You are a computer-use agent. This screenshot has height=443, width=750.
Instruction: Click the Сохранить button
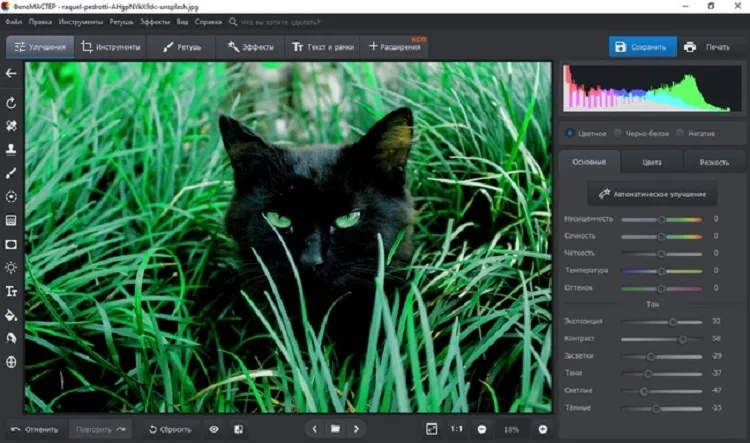tap(643, 47)
